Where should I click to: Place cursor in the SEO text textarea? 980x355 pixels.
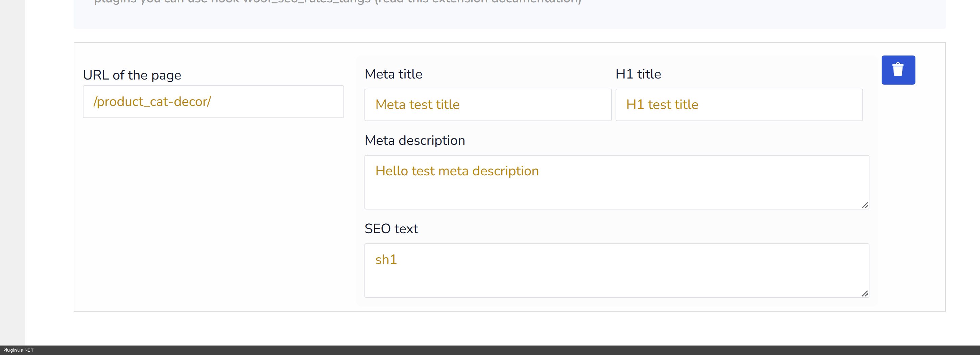pyautogui.click(x=616, y=270)
